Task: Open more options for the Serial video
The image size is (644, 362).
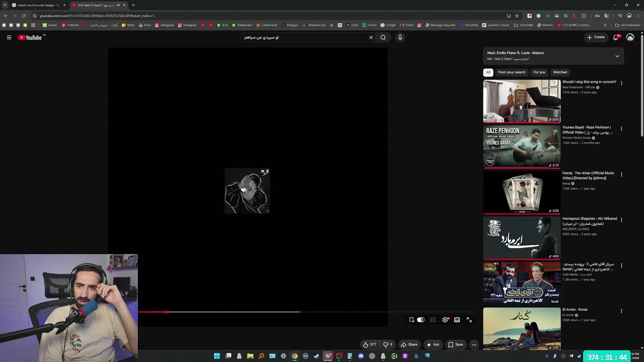Action: tap(621, 265)
